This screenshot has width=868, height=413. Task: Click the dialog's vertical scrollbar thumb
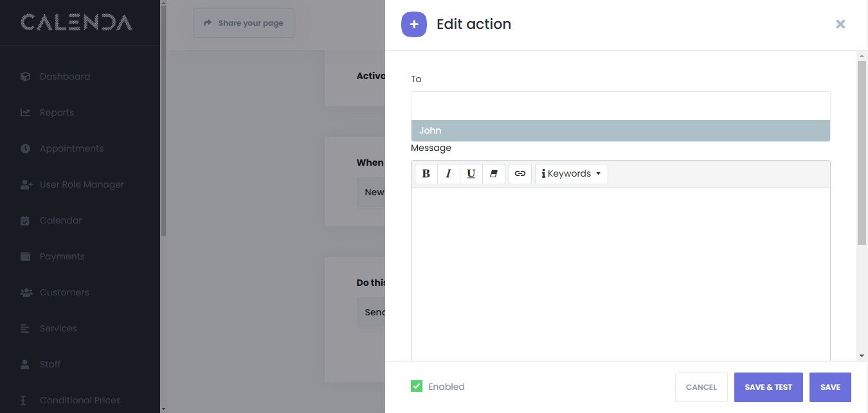(x=862, y=153)
